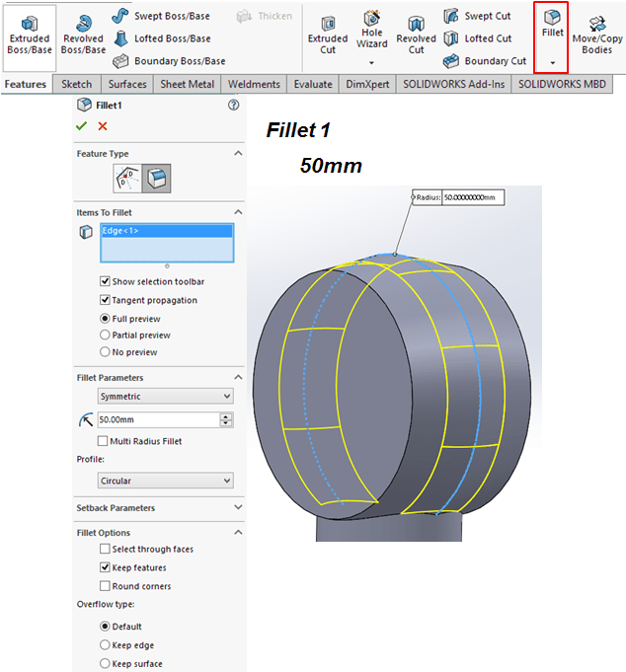Click the green checkmark to accept fillet

coord(82,125)
